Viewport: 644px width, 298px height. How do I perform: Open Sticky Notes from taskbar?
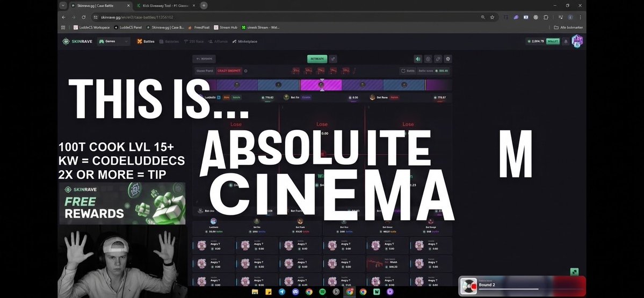(269, 292)
